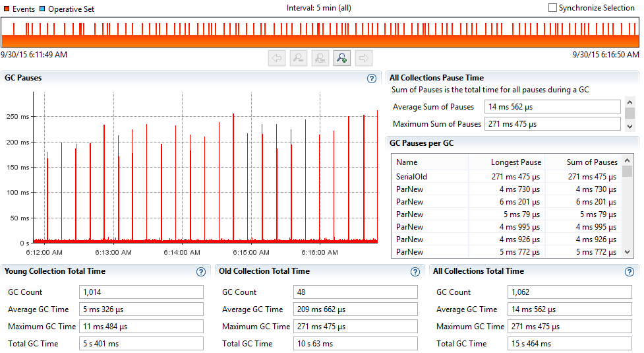Click the zoom out magnifier button
This screenshot has height=353, width=644.
[x=299, y=58]
